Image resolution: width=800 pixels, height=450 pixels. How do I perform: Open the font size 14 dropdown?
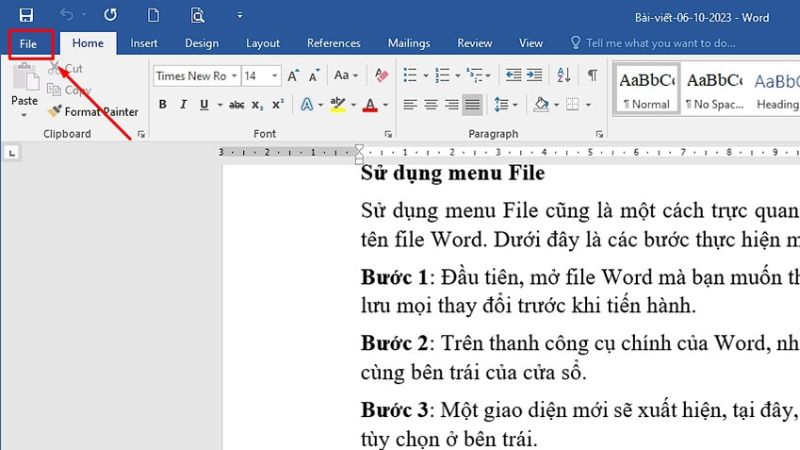point(276,76)
